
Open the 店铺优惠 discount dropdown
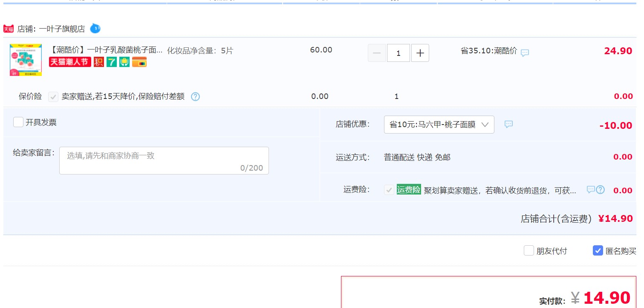coord(439,125)
